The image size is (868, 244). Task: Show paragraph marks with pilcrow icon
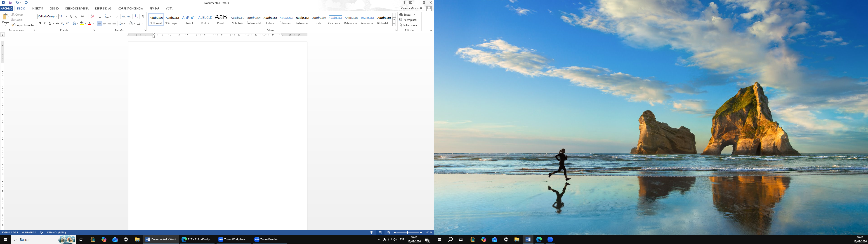point(143,16)
